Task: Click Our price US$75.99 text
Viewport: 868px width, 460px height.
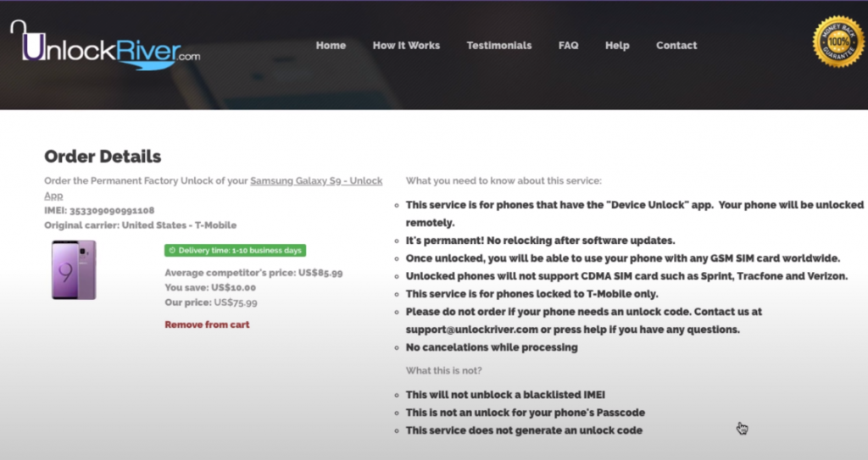Action: click(211, 302)
